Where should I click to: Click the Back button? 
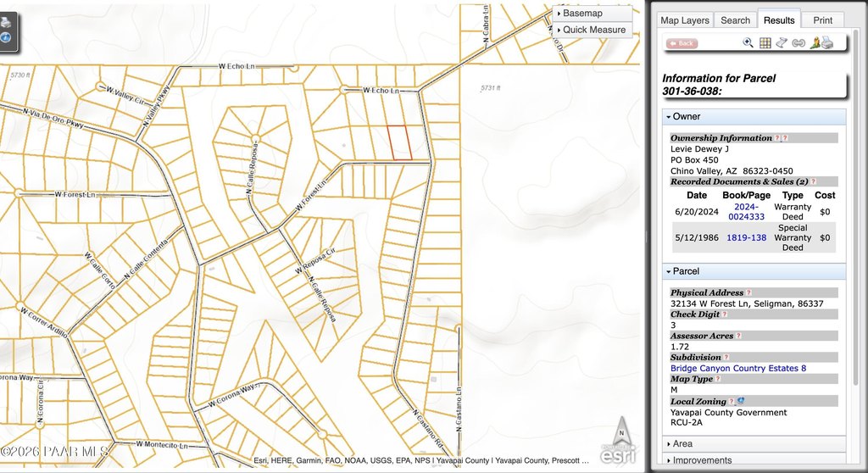[x=682, y=43]
